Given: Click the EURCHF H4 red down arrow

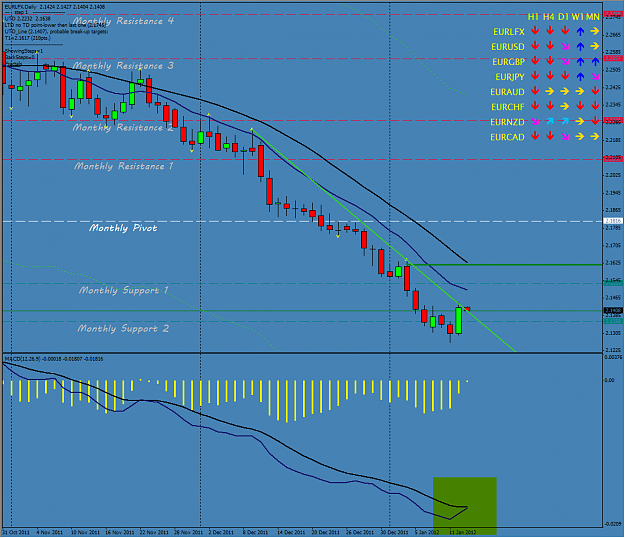Looking at the screenshot, I should click(550, 106).
